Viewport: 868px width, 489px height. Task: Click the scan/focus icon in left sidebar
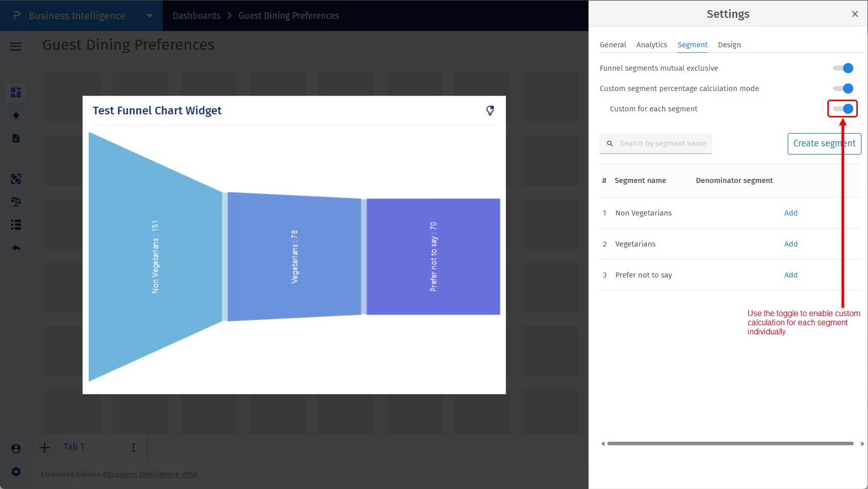16,179
